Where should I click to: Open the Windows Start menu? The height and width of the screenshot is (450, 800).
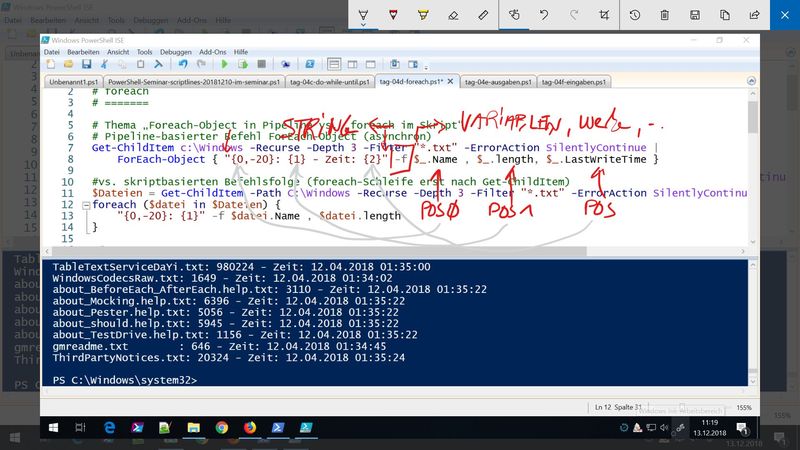click(x=53, y=428)
